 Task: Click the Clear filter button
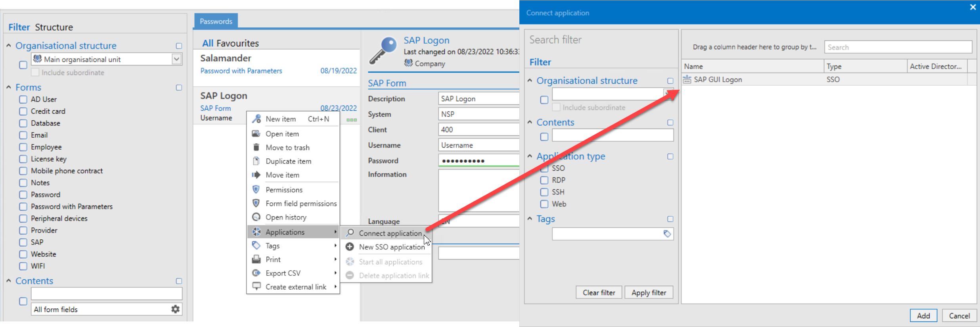(x=599, y=292)
